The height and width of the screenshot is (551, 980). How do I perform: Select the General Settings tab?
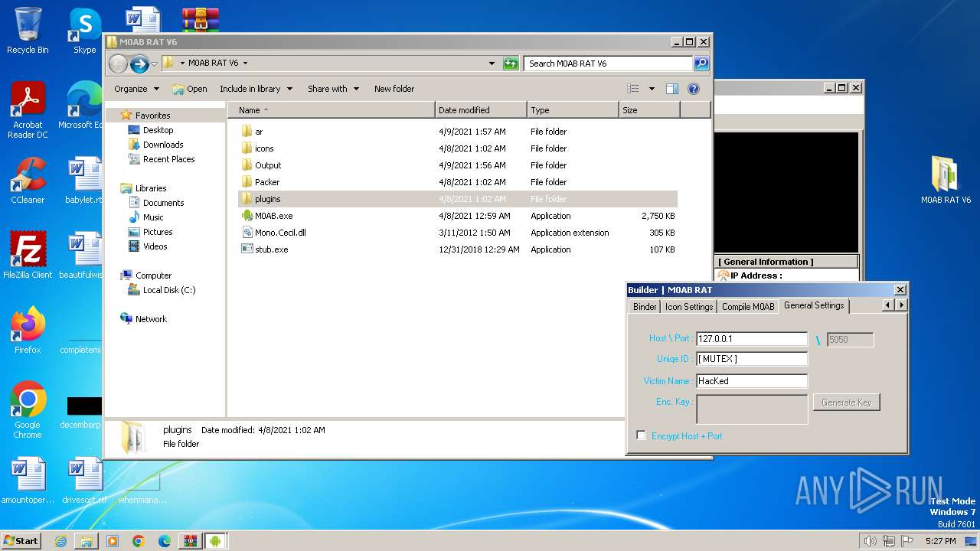[x=814, y=305]
